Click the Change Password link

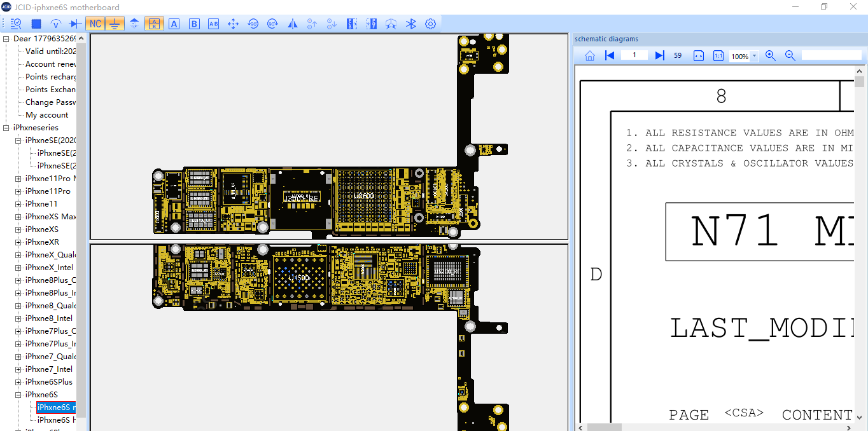(x=50, y=102)
